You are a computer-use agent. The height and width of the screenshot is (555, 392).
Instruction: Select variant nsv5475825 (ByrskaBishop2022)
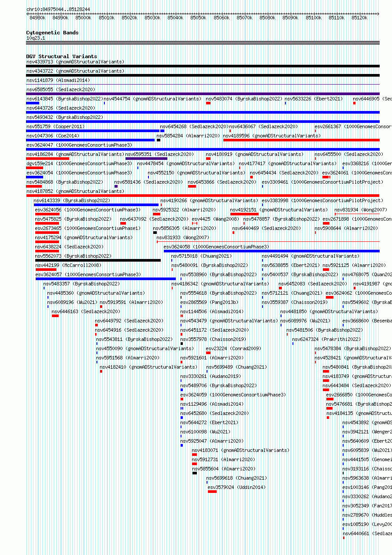[73, 219]
